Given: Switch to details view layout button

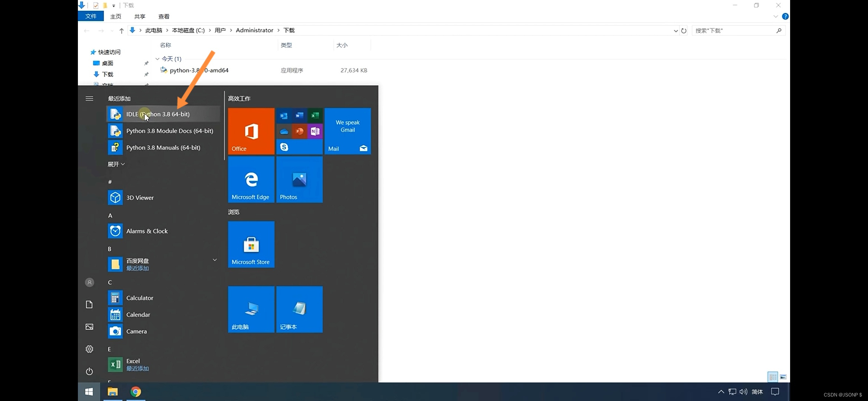Looking at the screenshot, I should 773,377.
